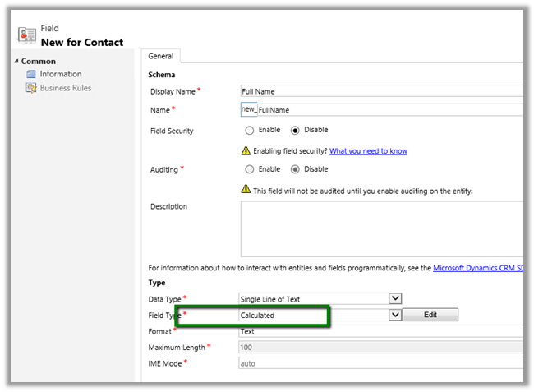
Task: Enable Auditing radio option
Action: [250, 169]
